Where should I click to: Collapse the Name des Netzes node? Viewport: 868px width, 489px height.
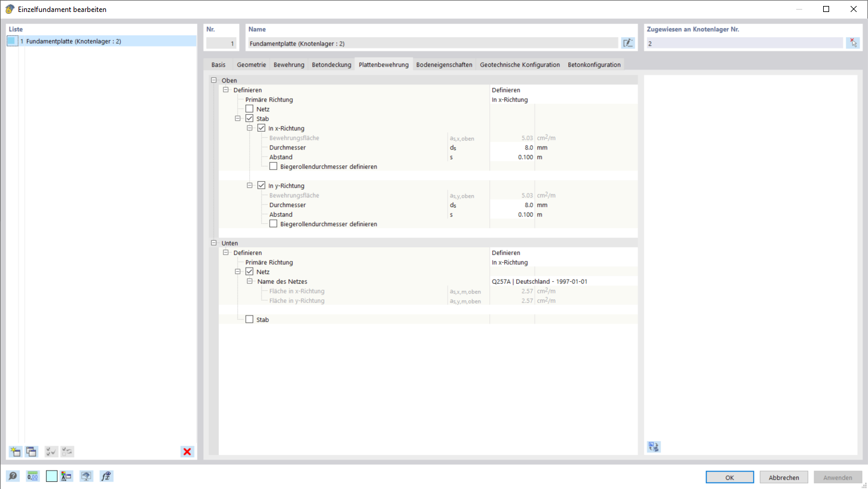click(x=249, y=281)
